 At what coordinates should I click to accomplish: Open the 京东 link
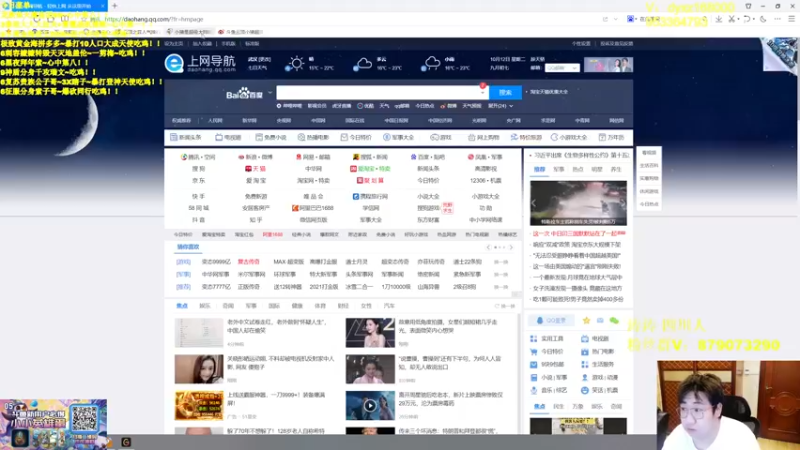pos(198,181)
